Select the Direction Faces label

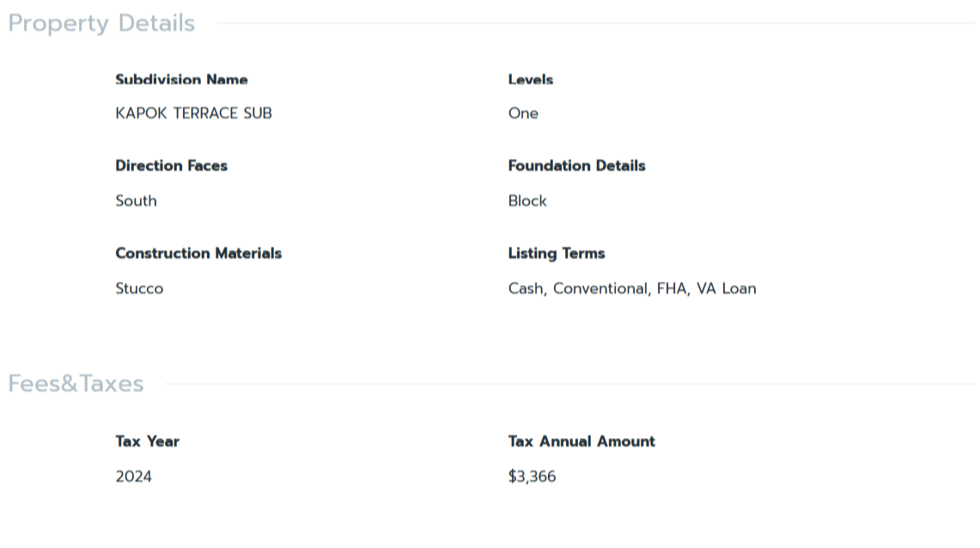pyautogui.click(x=171, y=166)
